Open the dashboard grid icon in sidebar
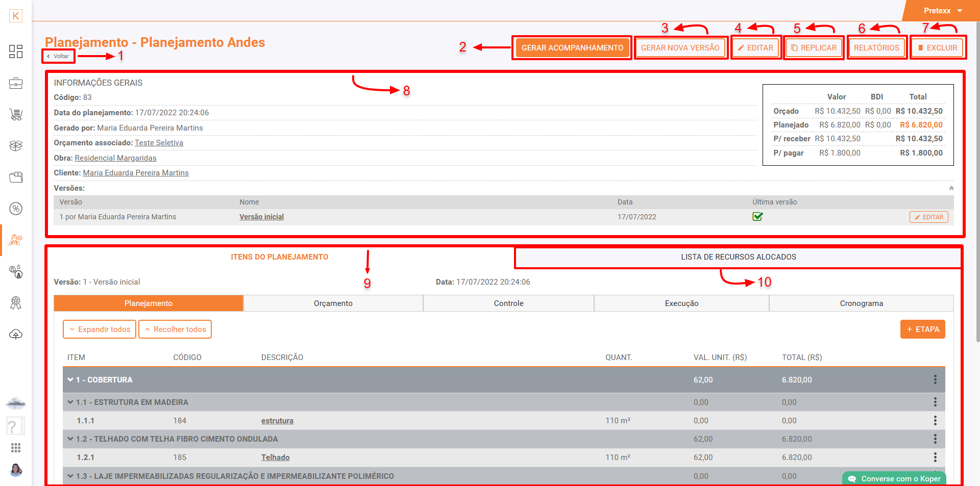This screenshot has width=980, height=486. (16, 51)
